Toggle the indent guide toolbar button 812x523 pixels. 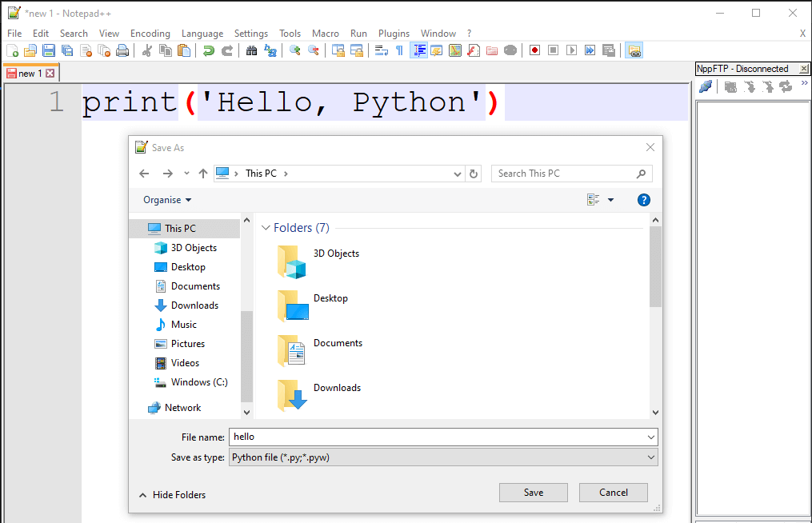click(419, 50)
